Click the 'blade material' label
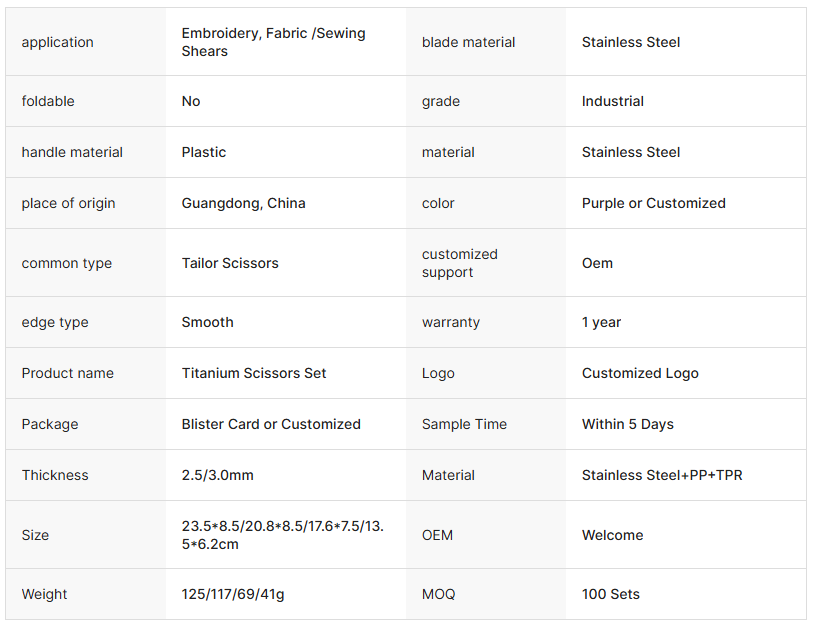The height and width of the screenshot is (628, 816). pos(468,42)
